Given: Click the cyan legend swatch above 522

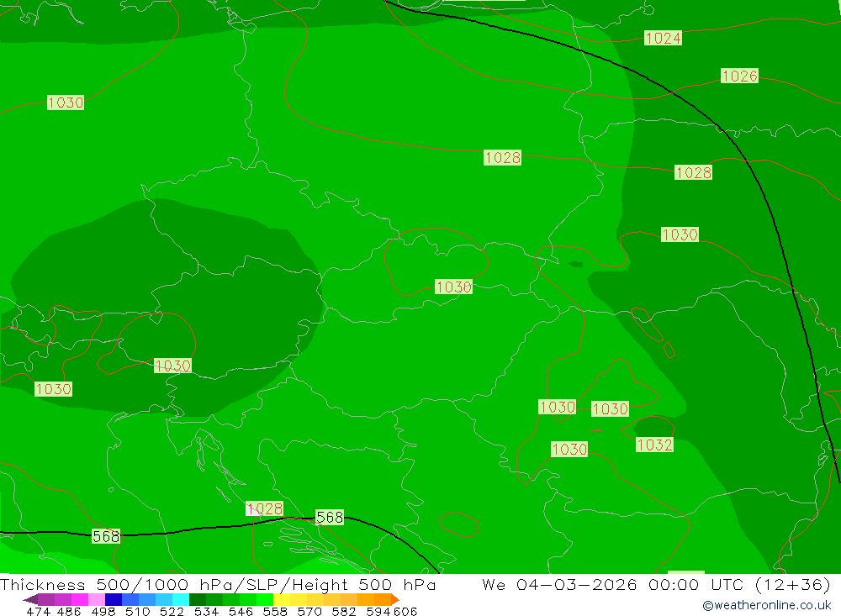Looking at the screenshot, I should coord(180,599).
